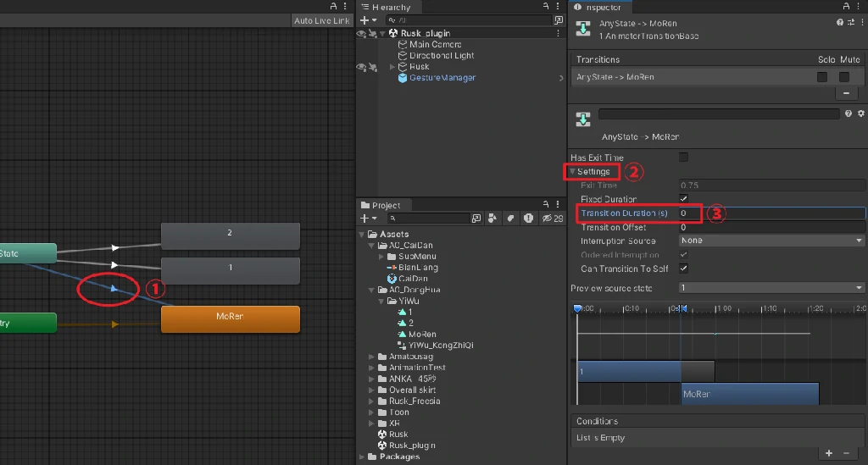This screenshot has width=868, height=465.
Task: Click the Auto Live Link button
Action: [x=321, y=20]
